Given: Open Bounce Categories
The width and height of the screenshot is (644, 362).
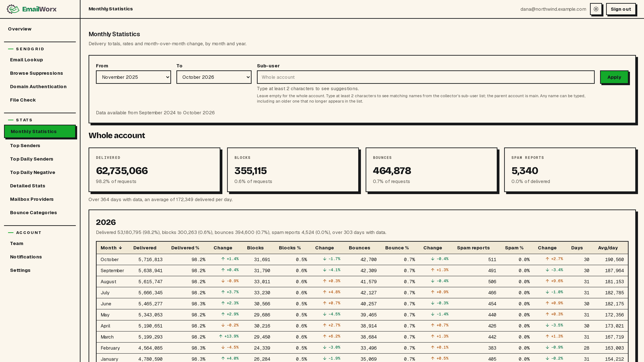Looking at the screenshot, I should pyautogui.click(x=34, y=213).
